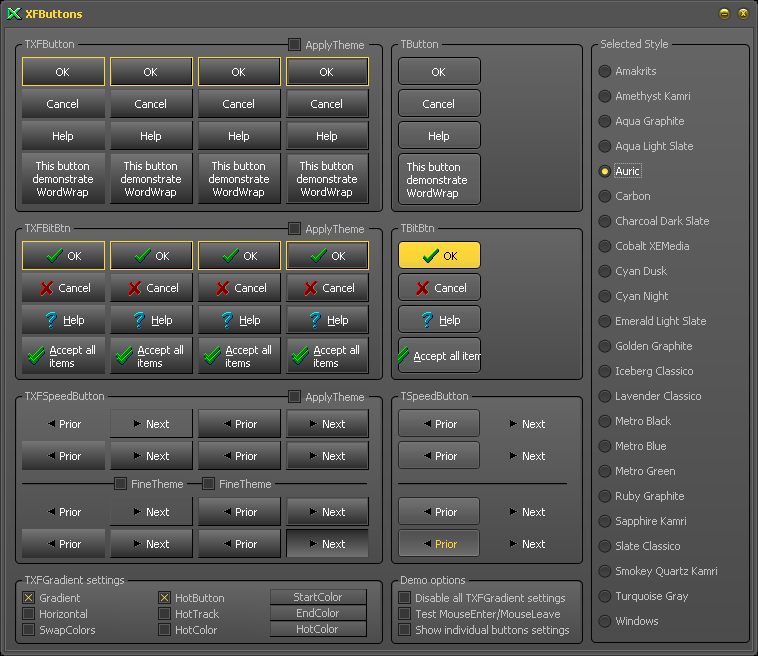Check Show individual buttons settings
758x656 pixels.
405,630
